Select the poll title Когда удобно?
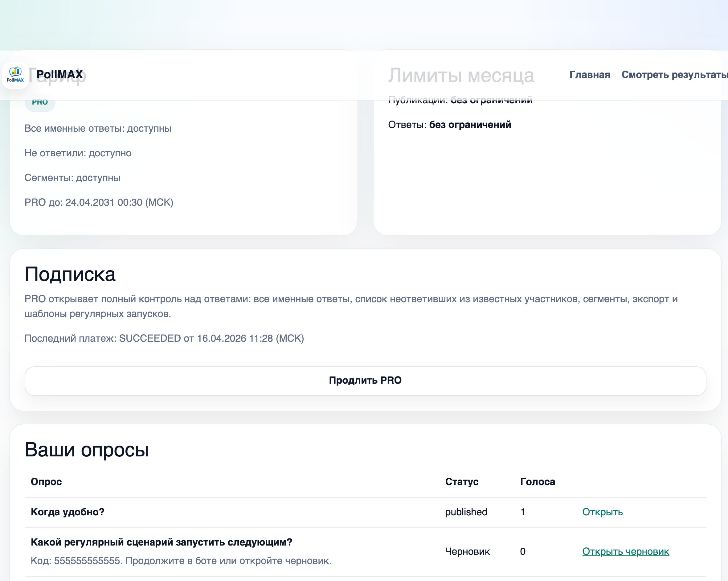 click(67, 512)
